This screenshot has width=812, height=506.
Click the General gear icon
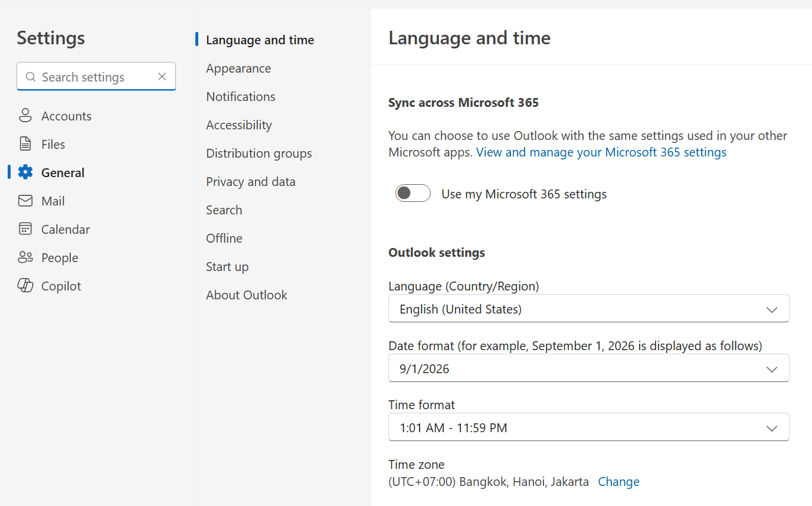25,172
